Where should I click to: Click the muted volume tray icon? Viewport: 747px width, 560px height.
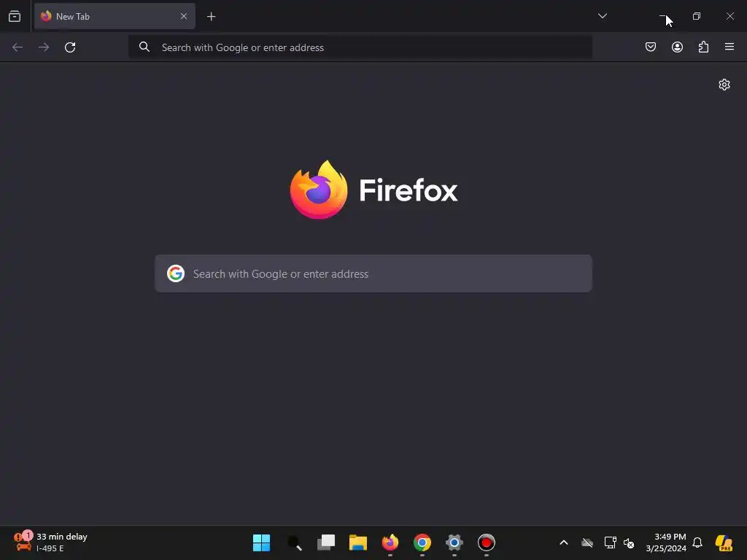point(629,542)
